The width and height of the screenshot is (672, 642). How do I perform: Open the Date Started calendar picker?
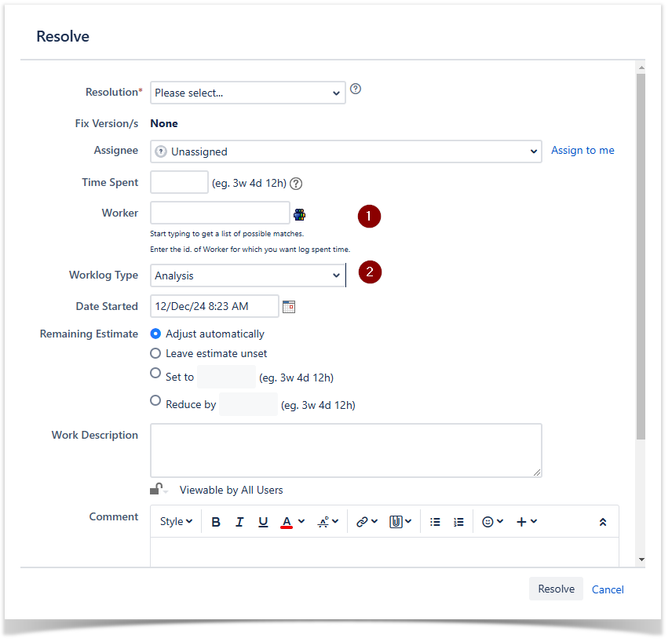coord(289,307)
